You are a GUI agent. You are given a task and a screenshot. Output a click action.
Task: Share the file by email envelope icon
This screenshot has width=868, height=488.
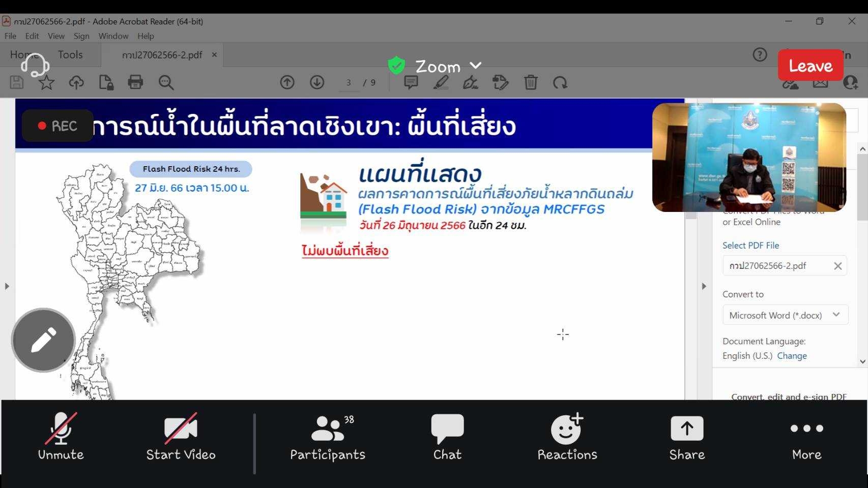tap(820, 83)
